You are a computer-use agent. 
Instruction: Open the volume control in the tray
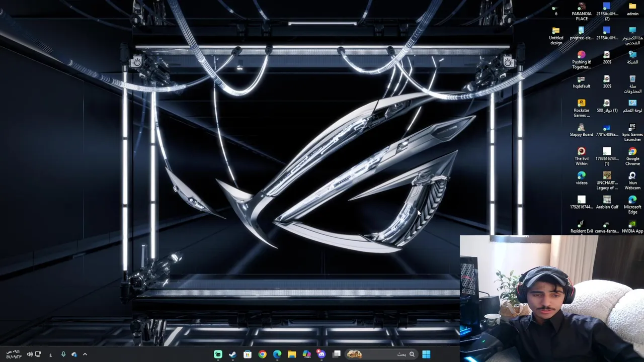(x=30, y=354)
